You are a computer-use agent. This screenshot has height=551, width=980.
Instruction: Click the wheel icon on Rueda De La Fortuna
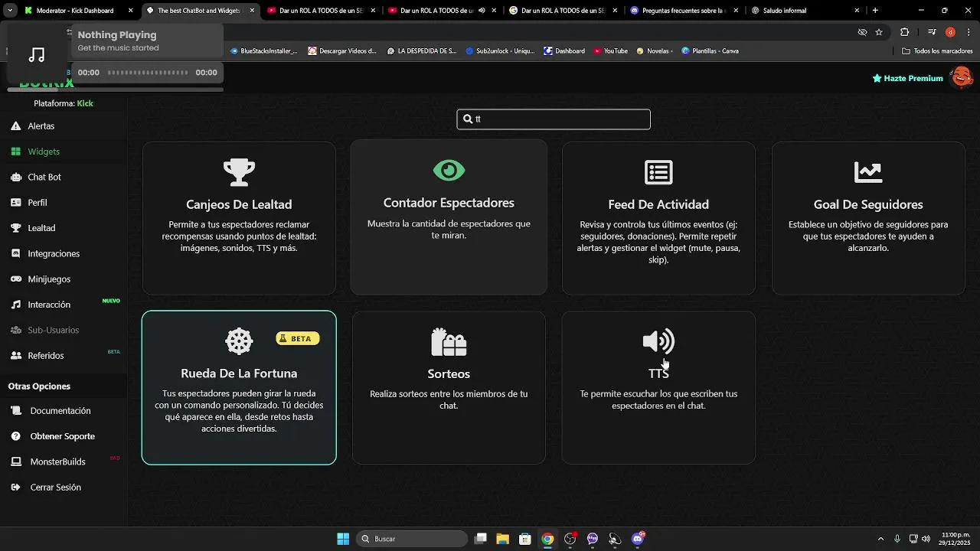239,341
